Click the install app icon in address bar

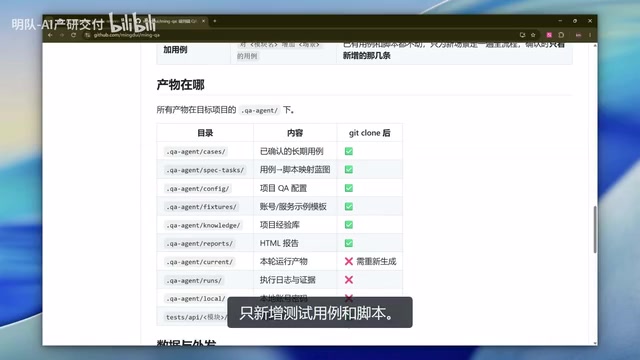coord(522,35)
